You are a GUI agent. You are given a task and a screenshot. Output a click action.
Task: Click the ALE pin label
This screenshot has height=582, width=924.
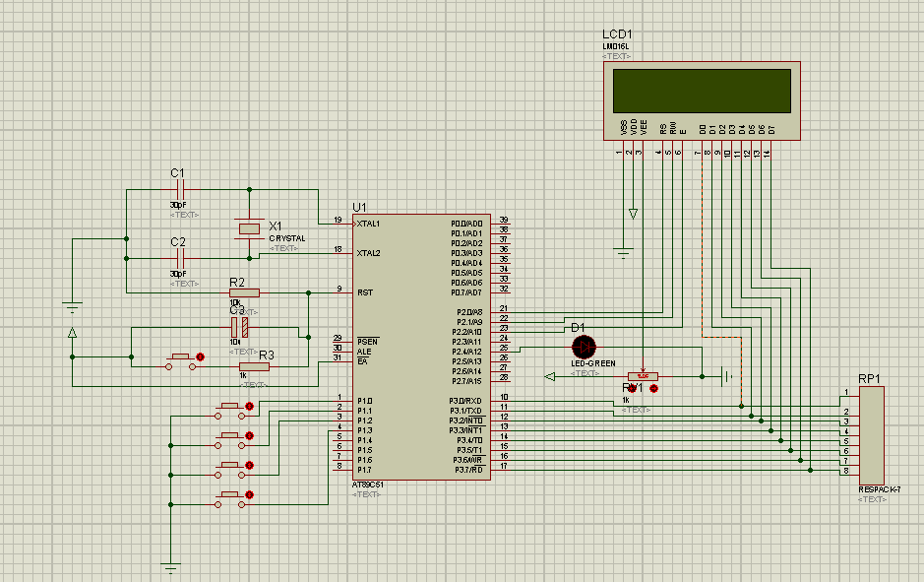pyautogui.click(x=364, y=352)
